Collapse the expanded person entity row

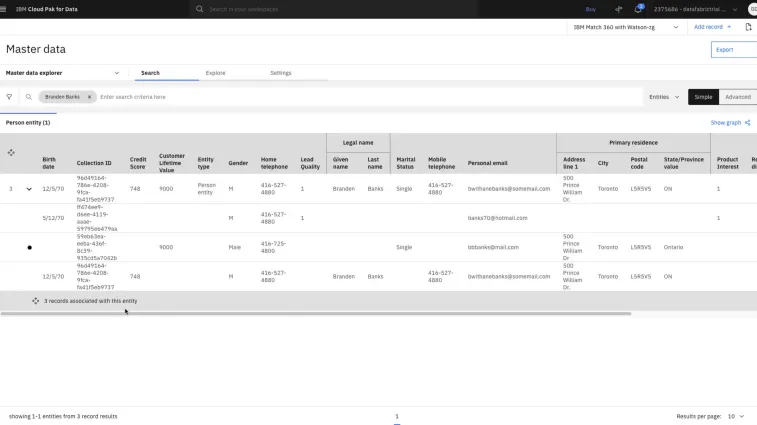coord(29,189)
